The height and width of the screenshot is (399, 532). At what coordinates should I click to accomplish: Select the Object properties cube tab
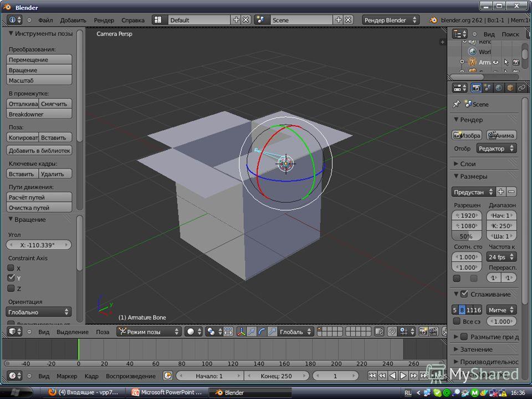(510, 88)
